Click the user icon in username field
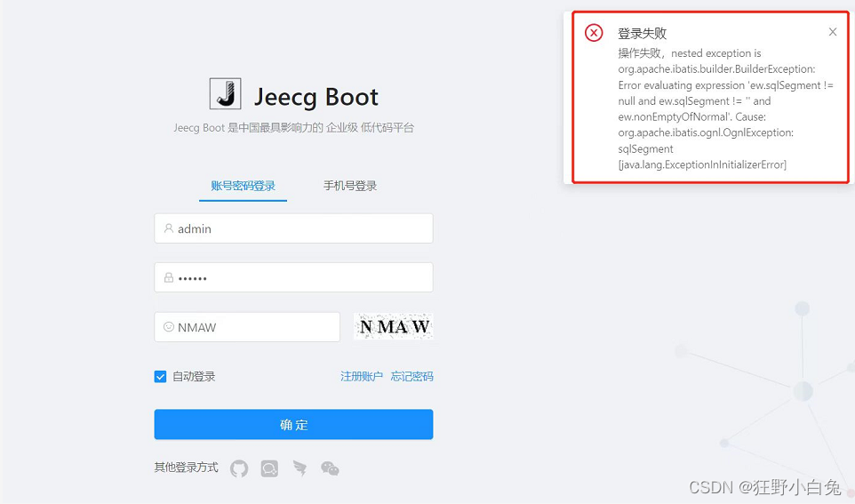Viewport: 855px width, 504px height. 169,228
